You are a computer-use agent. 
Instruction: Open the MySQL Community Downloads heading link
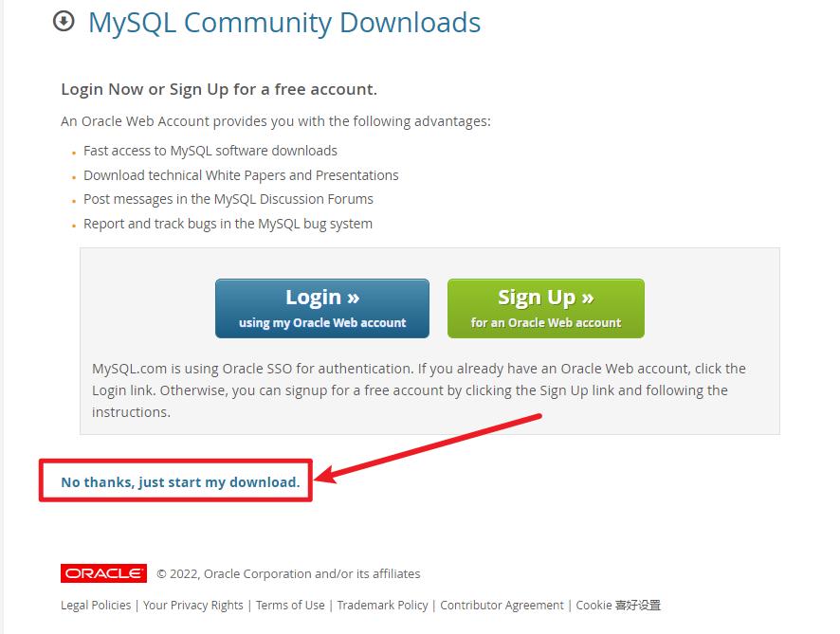(x=284, y=23)
